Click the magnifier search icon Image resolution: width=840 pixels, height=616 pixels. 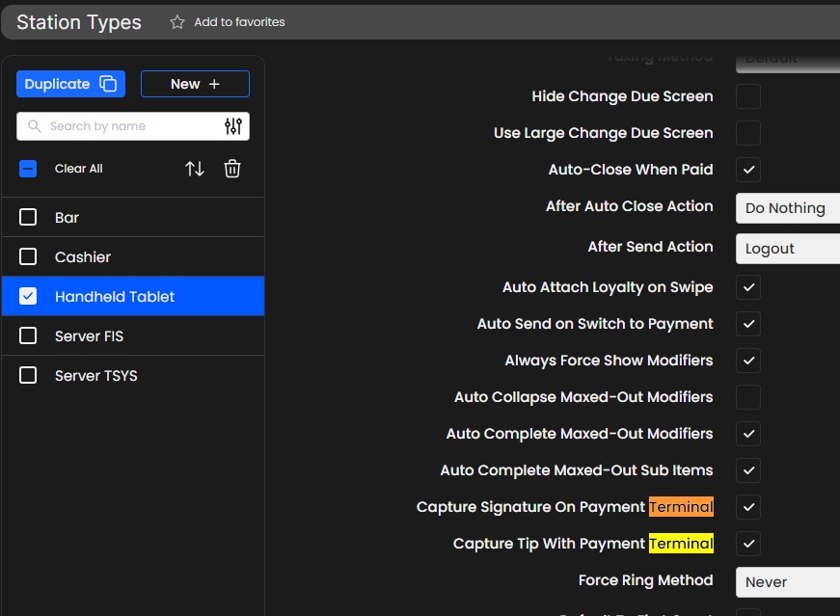click(x=35, y=126)
